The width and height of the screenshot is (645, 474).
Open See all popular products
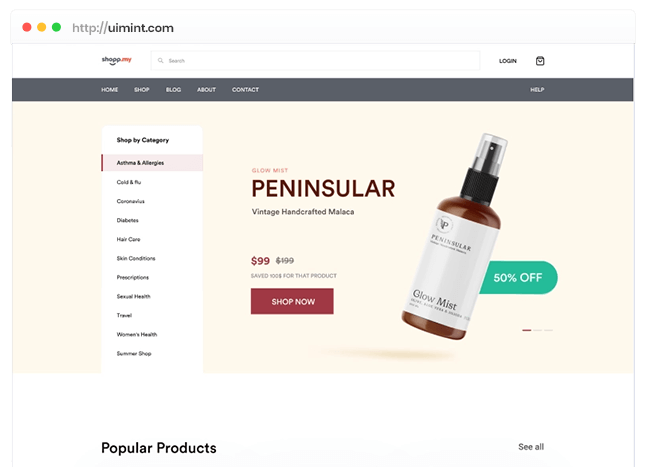pyautogui.click(x=531, y=447)
